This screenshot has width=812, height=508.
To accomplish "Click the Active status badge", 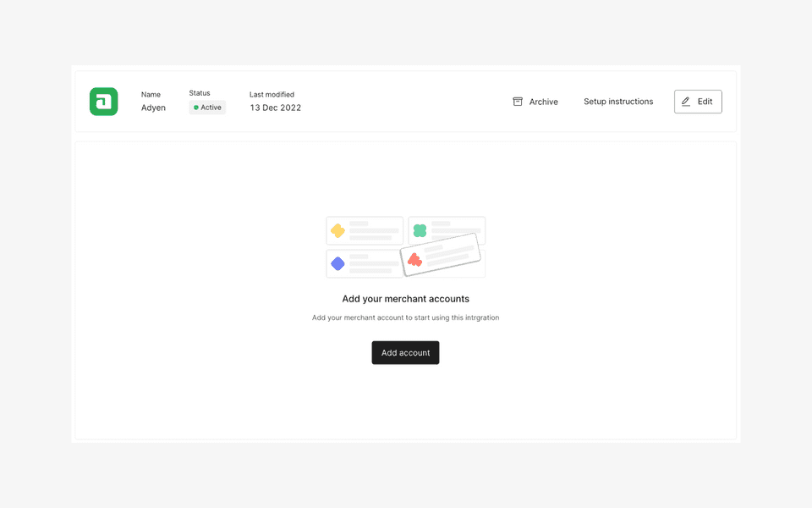I will point(207,108).
